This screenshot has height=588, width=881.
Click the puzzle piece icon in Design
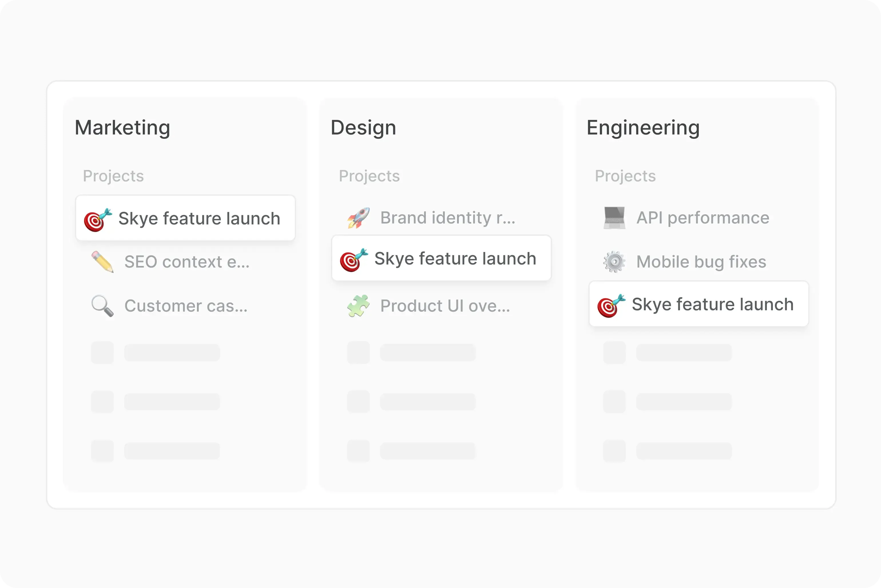pos(358,306)
